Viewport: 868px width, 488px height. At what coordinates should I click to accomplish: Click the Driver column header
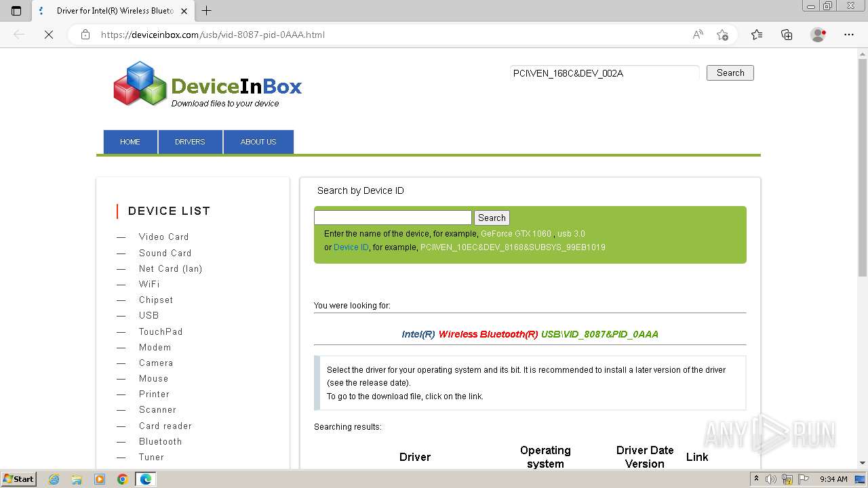click(x=415, y=457)
